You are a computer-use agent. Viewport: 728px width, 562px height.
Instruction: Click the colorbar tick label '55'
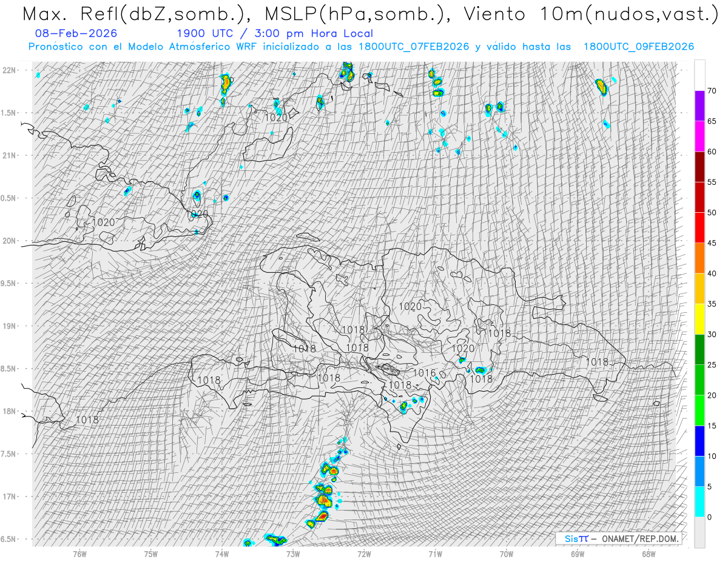(712, 182)
